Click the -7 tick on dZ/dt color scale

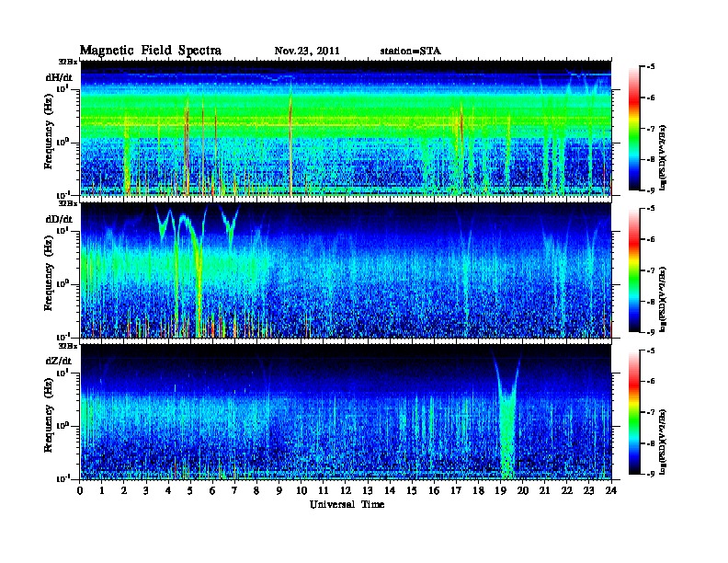(651, 412)
